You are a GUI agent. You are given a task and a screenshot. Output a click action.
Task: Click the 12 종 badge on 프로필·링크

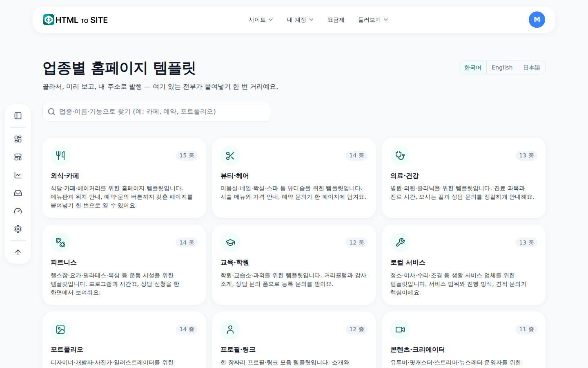357,330
